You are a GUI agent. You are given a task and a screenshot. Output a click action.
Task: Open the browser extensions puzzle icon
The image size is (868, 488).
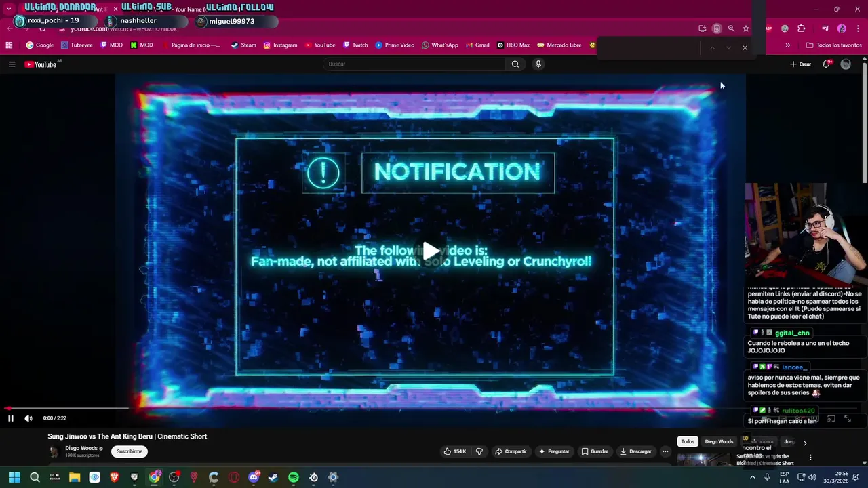tap(802, 28)
